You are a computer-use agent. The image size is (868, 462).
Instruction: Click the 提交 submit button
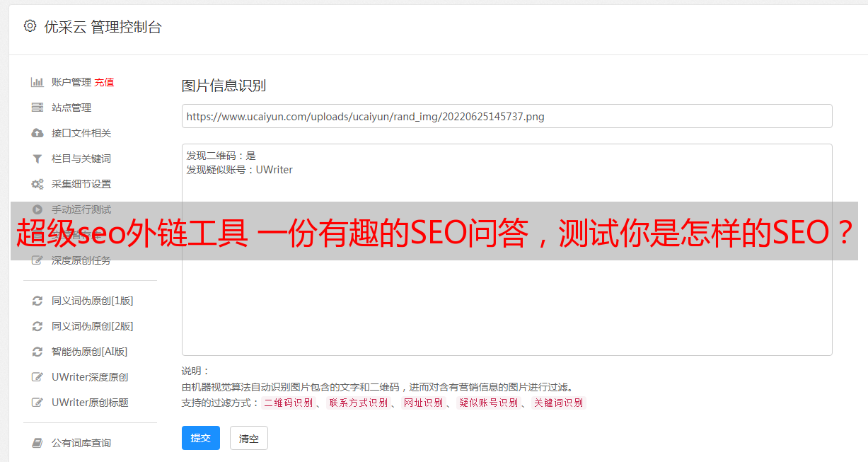point(201,438)
